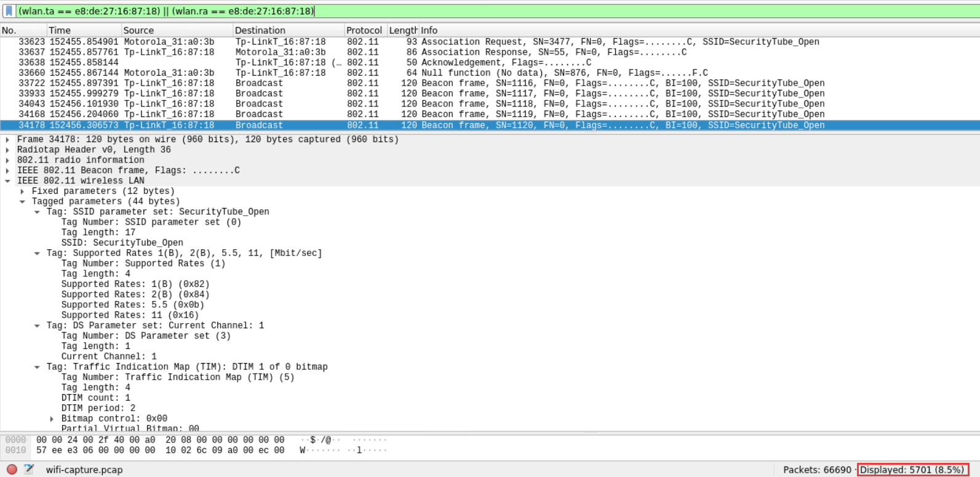Viewport: 980px width, 477px height.
Task: Expand the IEEE 802.11 Beacon frame node
Action: pyautogui.click(x=7, y=170)
